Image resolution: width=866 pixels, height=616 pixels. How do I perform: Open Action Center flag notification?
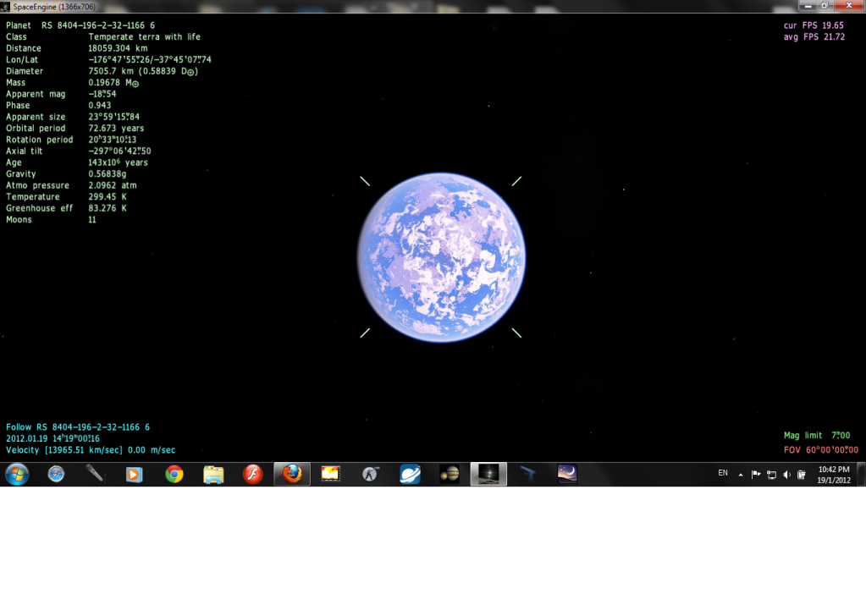756,475
